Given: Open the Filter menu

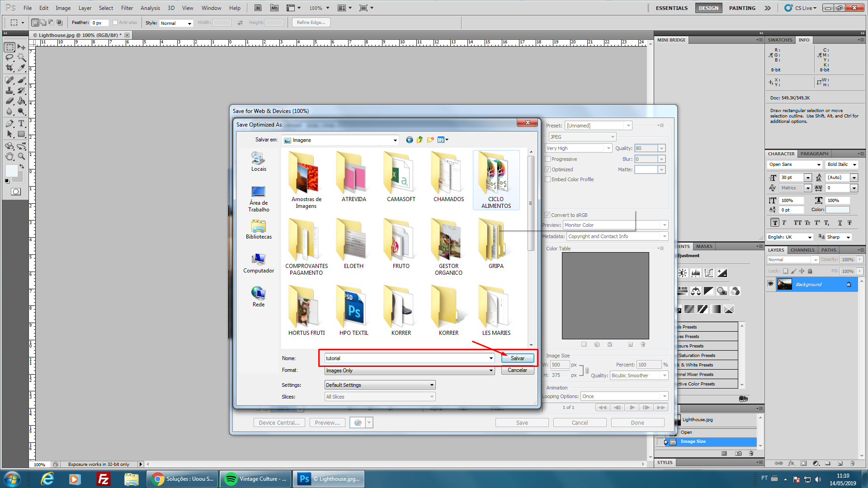Looking at the screenshot, I should [x=127, y=8].
